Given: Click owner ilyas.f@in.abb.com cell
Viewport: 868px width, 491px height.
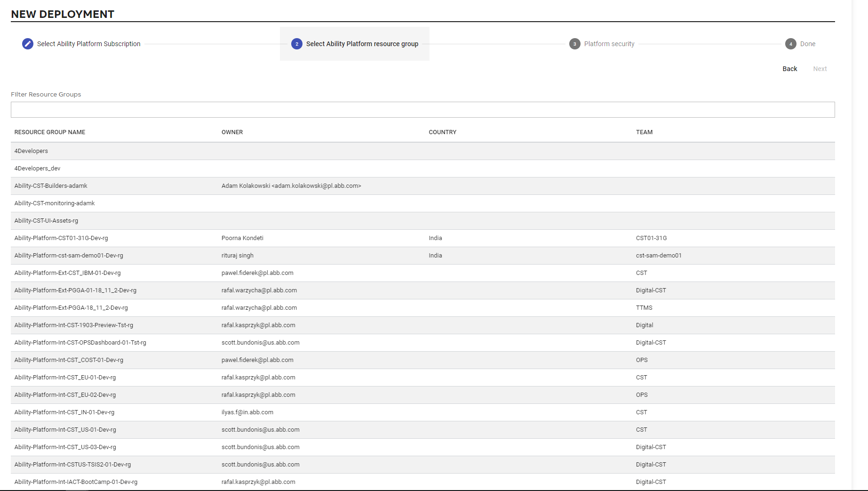Looking at the screenshot, I should point(247,412).
